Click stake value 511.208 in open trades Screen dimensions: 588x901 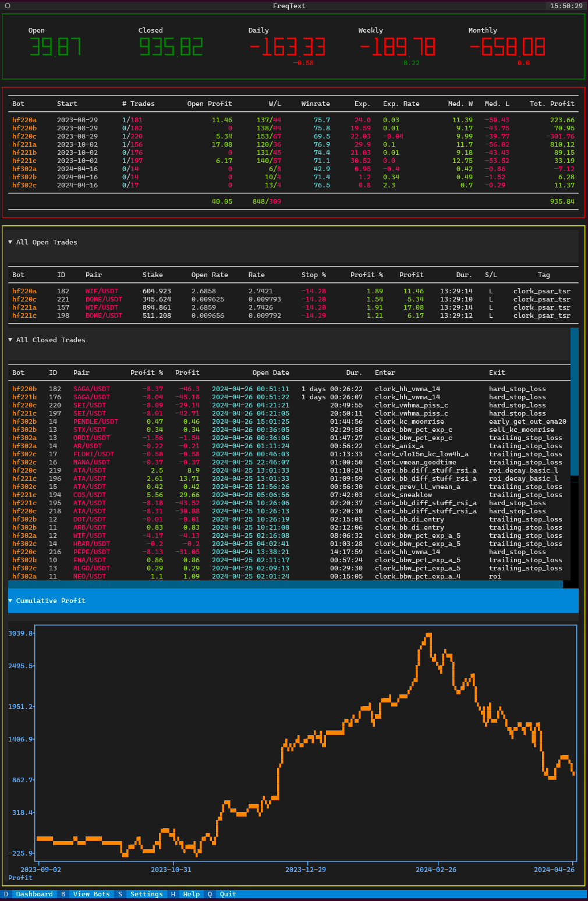(x=157, y=315)
